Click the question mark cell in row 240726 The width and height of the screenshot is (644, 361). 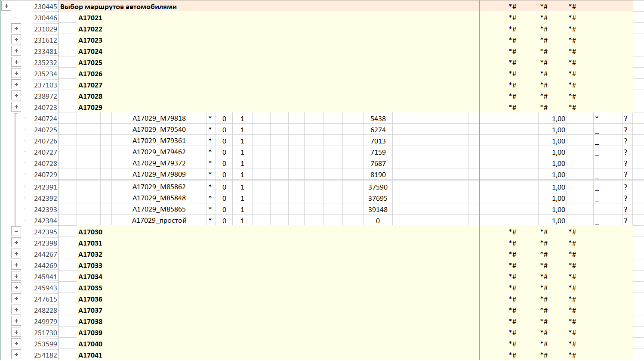click(626, 141)
